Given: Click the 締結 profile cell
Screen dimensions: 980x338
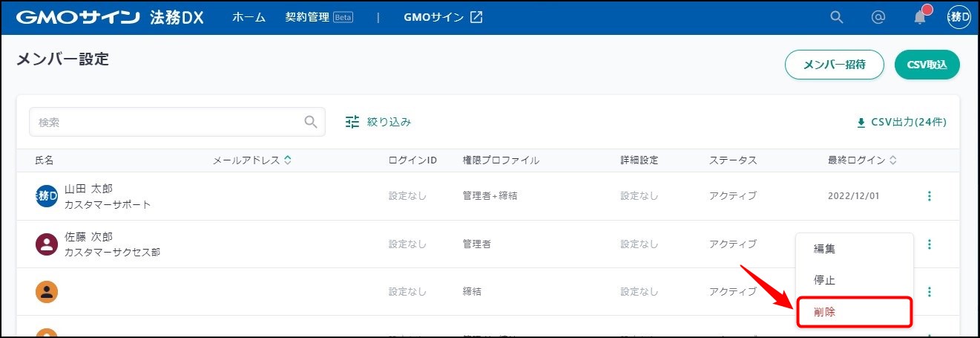Looking at the screenshot, I should (472, 292).
